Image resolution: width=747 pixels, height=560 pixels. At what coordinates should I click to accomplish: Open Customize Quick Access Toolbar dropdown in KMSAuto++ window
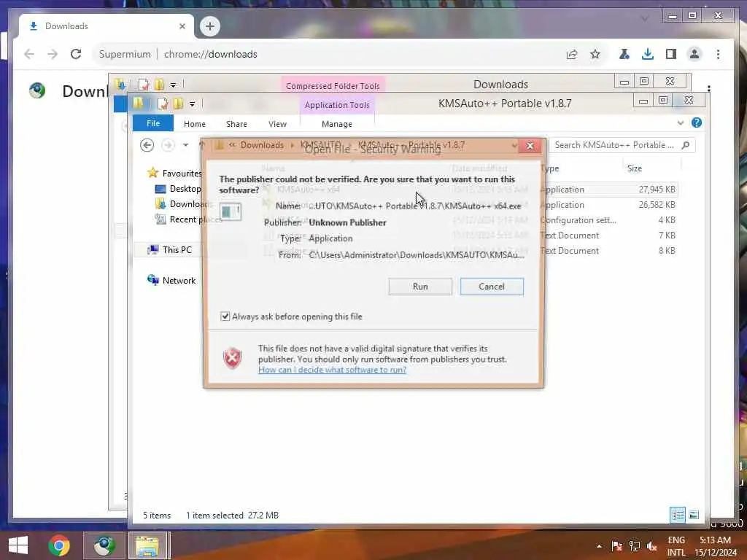click(x=192, y=104)
